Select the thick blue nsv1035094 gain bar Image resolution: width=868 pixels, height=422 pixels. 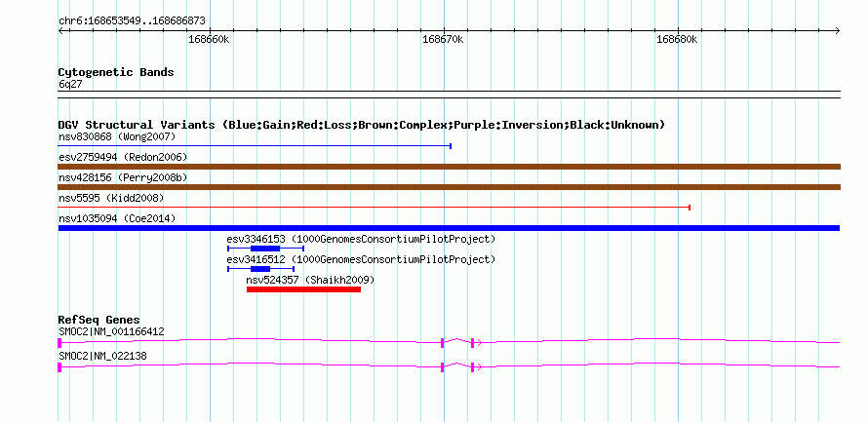click(x=449, y=228)
